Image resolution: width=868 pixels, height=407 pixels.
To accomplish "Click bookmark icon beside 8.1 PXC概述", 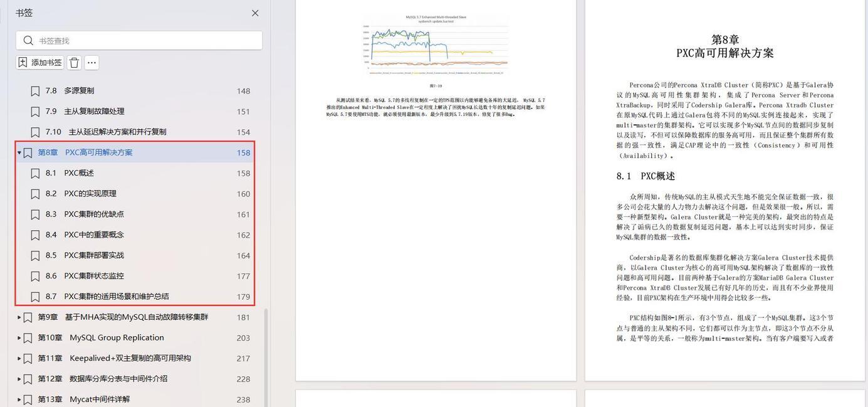I will coord(35,174).
